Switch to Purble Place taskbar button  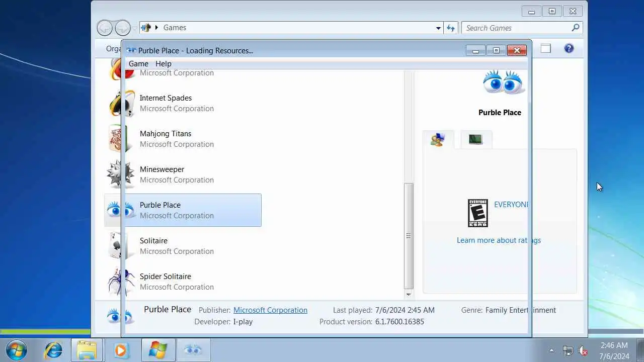(x=193, y=350)
